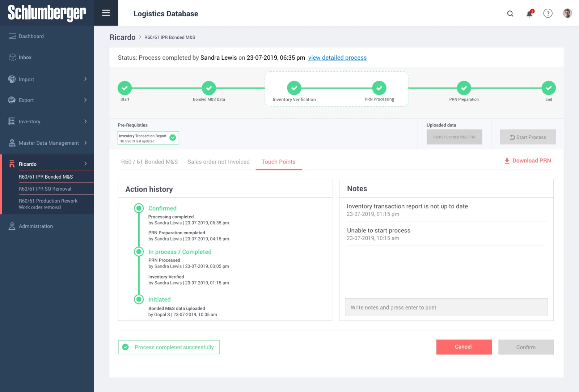Collapse the Ricardo menu chevron
579x392 pixels.
tap(85, 163)
